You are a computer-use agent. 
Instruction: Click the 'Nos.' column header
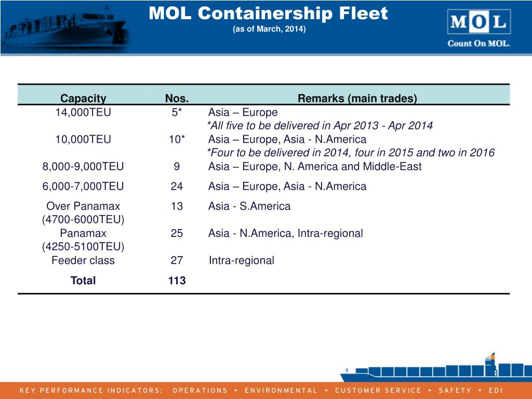177,98
